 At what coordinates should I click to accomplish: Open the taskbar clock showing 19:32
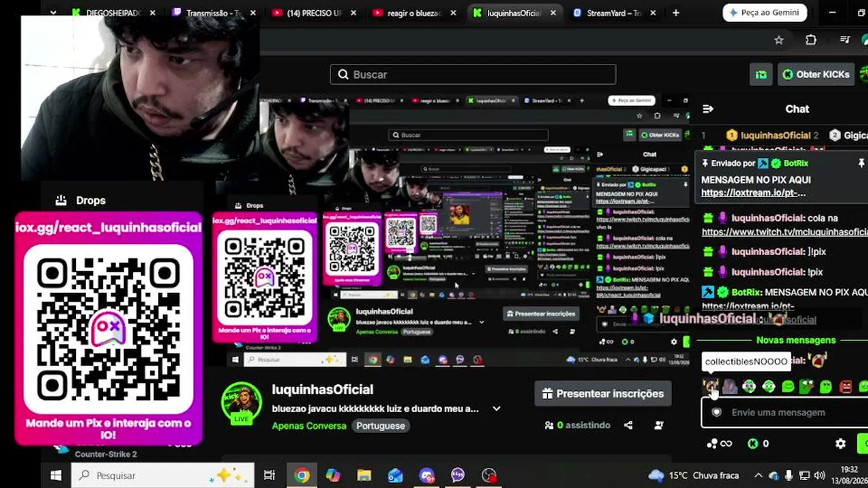pyautogui.click(x=848, y=475)
